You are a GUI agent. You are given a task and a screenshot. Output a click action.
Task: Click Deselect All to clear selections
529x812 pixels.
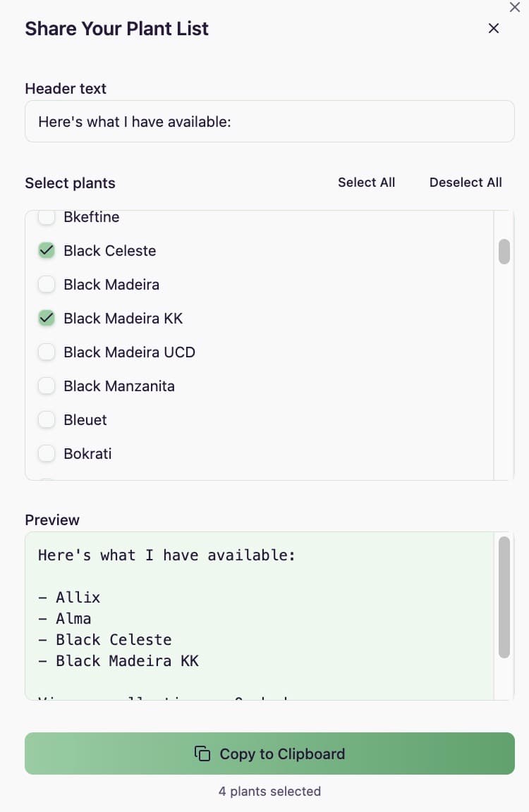pyautogui.click(x=466, y=182)
